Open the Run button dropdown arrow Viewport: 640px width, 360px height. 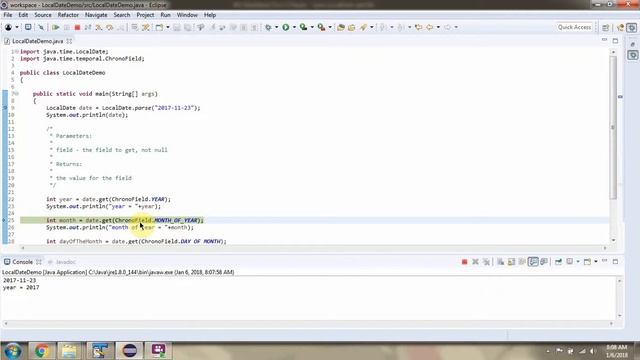[x=294, y=27]
